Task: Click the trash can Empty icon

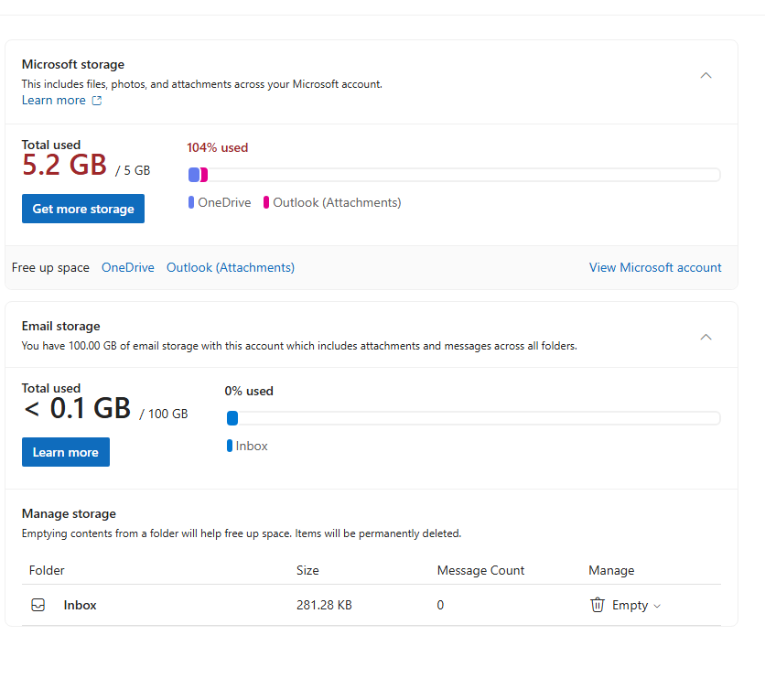Action: coord(598,605)
